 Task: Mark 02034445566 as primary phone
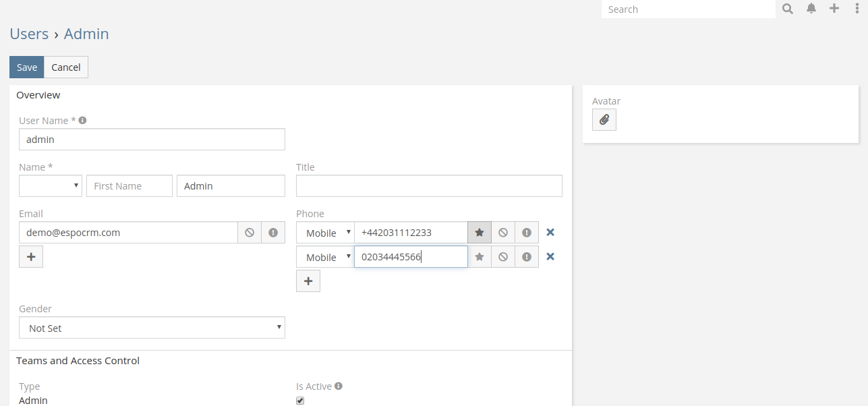click(480, 257)
